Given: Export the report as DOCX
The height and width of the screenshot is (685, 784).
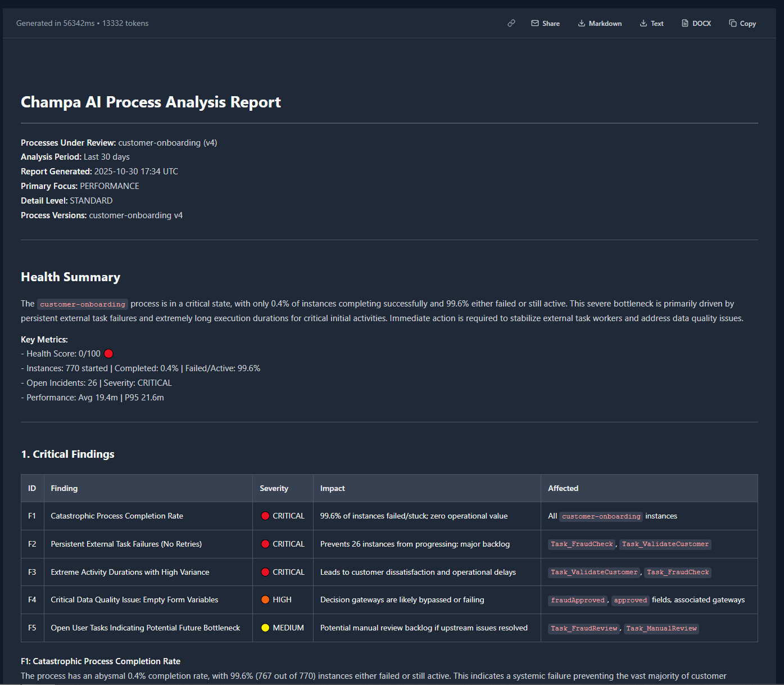Looking at the screenshot, I should pos(696,23).
